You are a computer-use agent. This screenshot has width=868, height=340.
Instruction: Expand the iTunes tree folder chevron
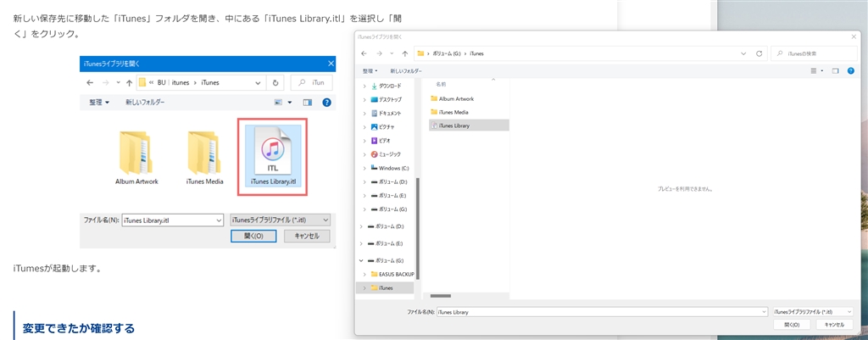click(x=364, y=288)
